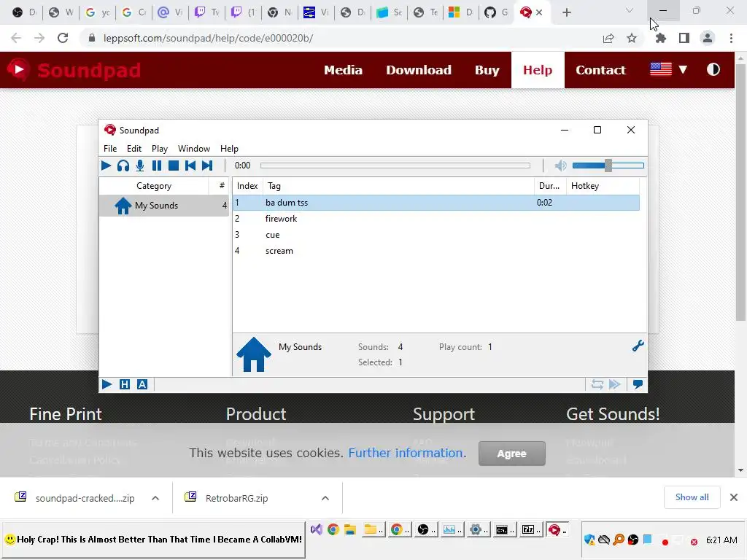Click the wrench settings icon in info panel
The height and width of the screenshot is (560, 747).
click(x=638, y=346)
